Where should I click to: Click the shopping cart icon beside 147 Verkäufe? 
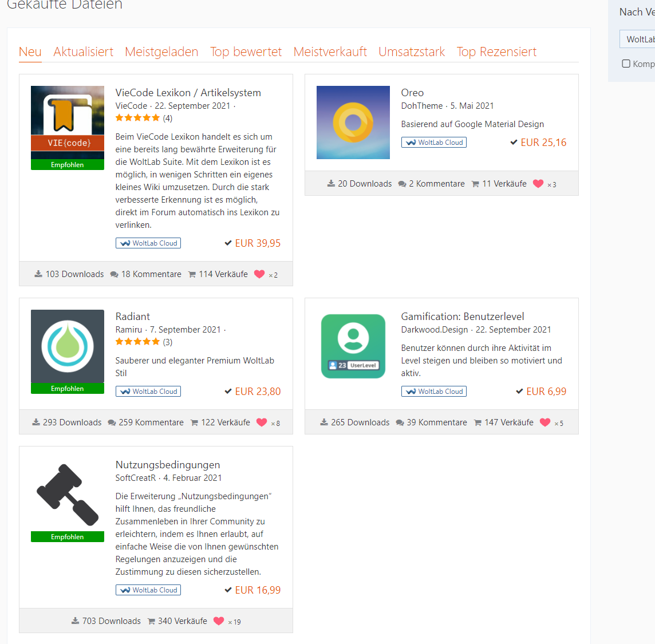tap(478, 423)
